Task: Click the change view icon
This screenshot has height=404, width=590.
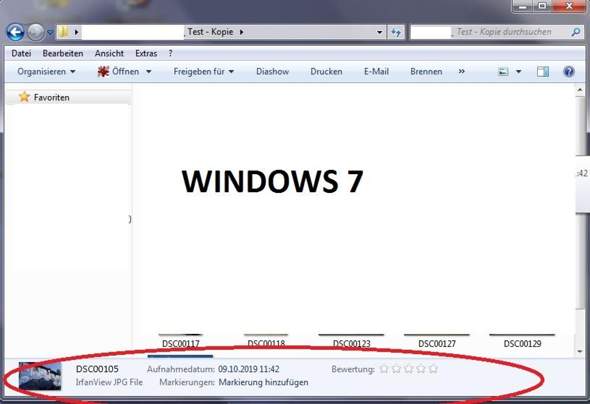Action: [503, 71]
